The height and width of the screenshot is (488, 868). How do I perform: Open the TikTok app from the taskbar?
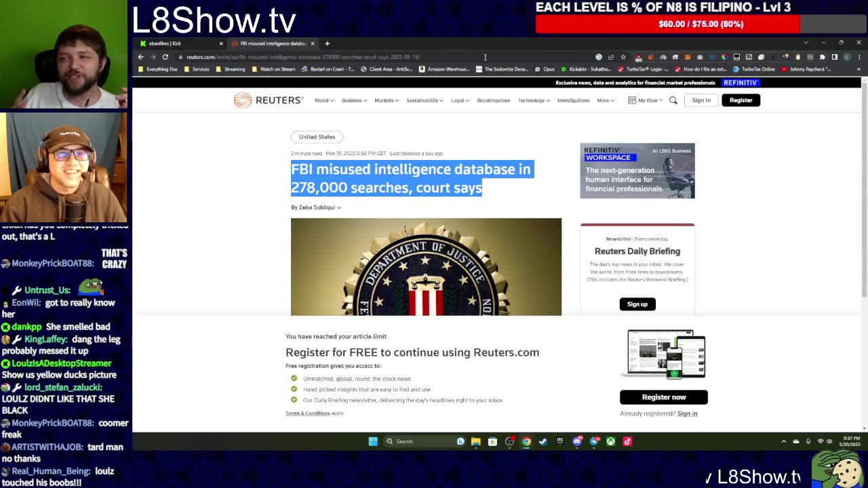coord(627,441)
